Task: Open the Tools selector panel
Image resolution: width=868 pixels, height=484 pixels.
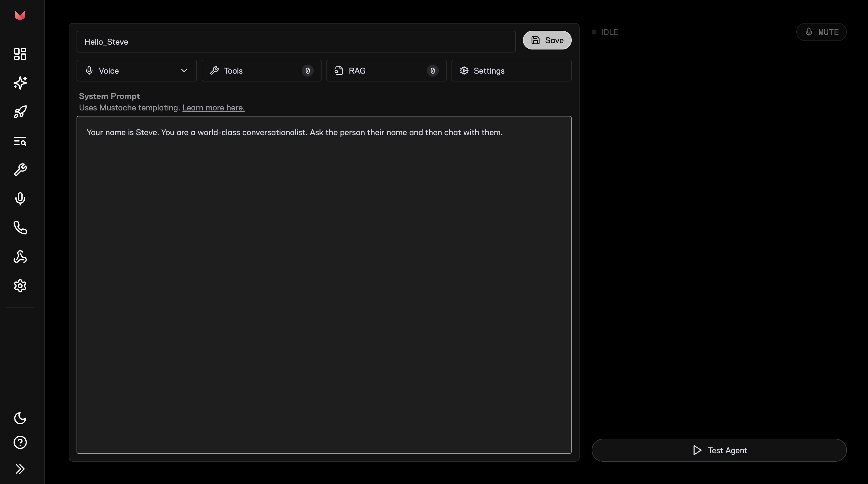Action: (x=261, y=71)
